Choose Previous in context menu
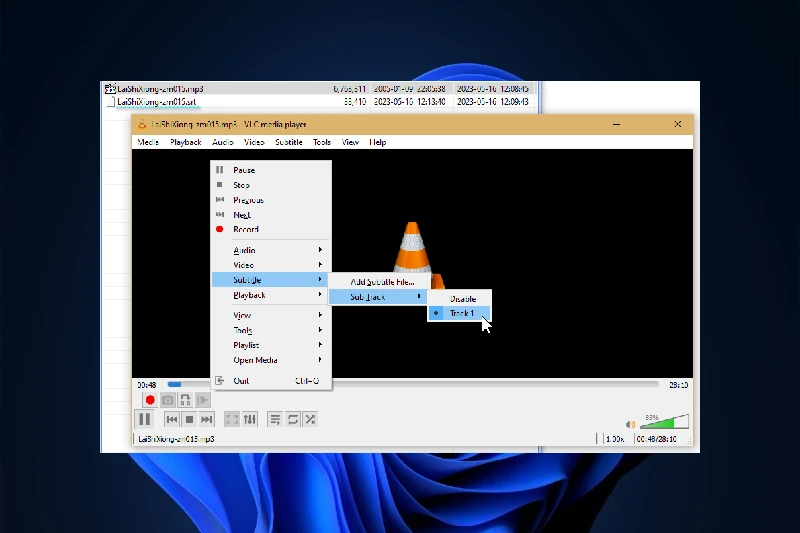800x533 pixels. pyautogui.click(x=271, y=200)
